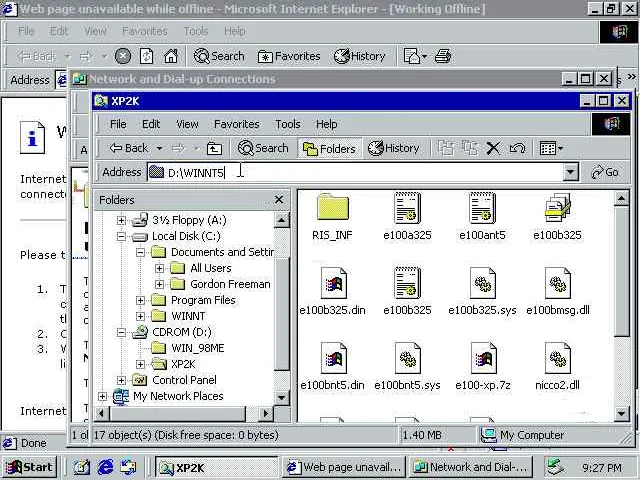Select RIS_INF folder icon
Viewport: 640px width, 480px height.
click(x=332, y=208)
